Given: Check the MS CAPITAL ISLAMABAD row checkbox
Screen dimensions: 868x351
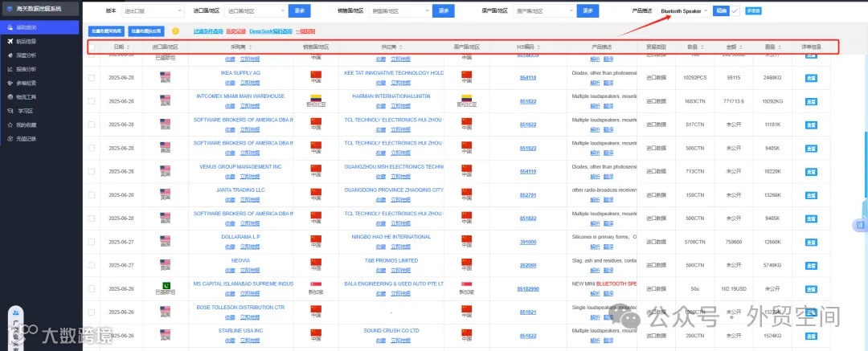Looking at the screenshot, I should [x=92, y=288].
